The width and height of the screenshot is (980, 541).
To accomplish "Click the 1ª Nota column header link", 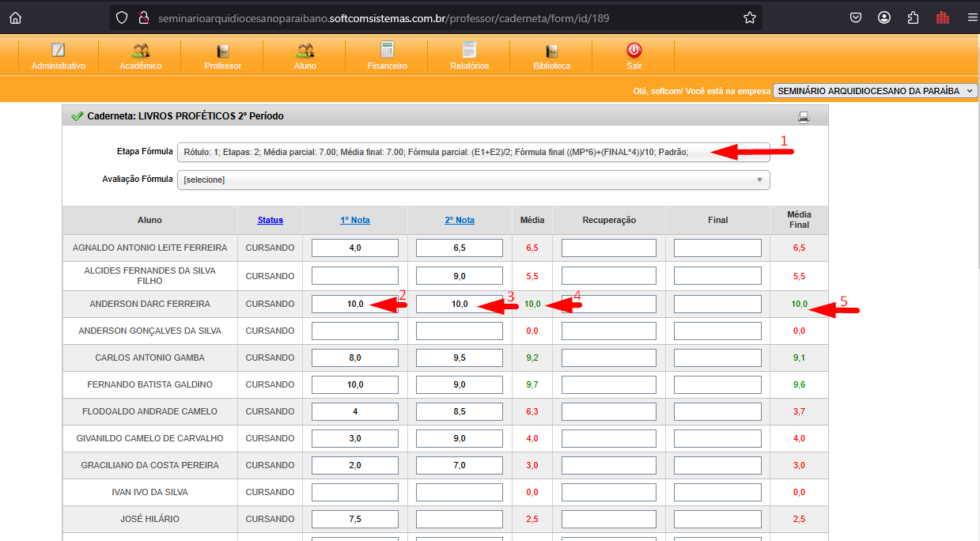I will pyautogui.click(x=355, y=220).
